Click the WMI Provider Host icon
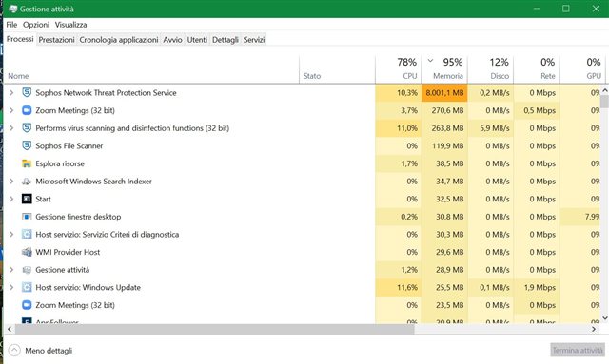609x364 pixels. (27, 252)
